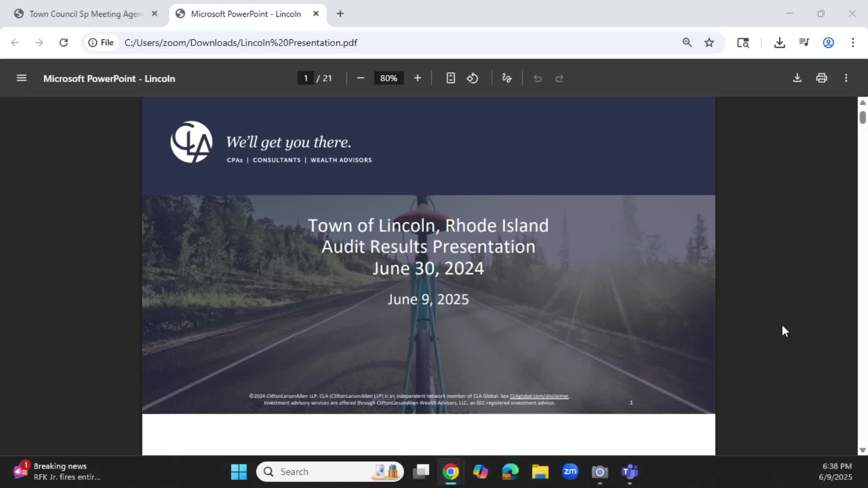
Task: Download the PDF from viewer toolbar
Action: pyautogui.click(x=797, y=78)
